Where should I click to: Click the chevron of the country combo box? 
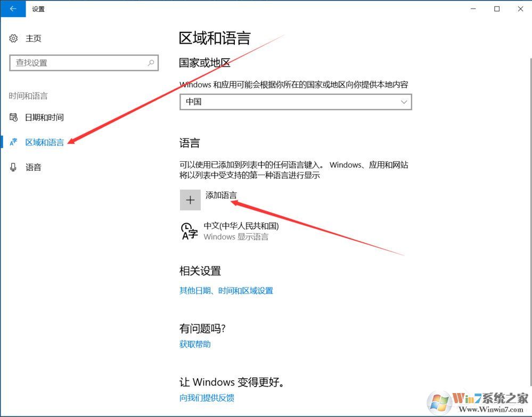point(405,102)
